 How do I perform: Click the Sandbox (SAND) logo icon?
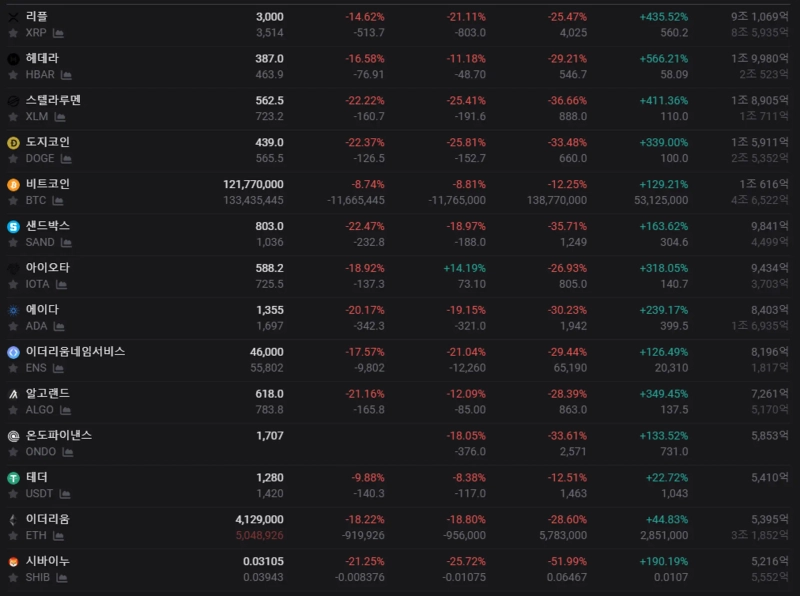(x=13, y=227)
